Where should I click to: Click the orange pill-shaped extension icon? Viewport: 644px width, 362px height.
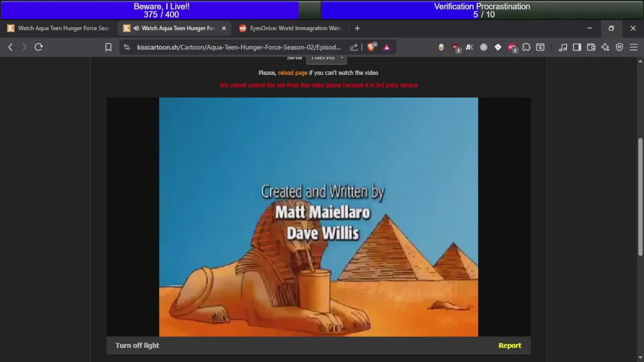[441, 47]
